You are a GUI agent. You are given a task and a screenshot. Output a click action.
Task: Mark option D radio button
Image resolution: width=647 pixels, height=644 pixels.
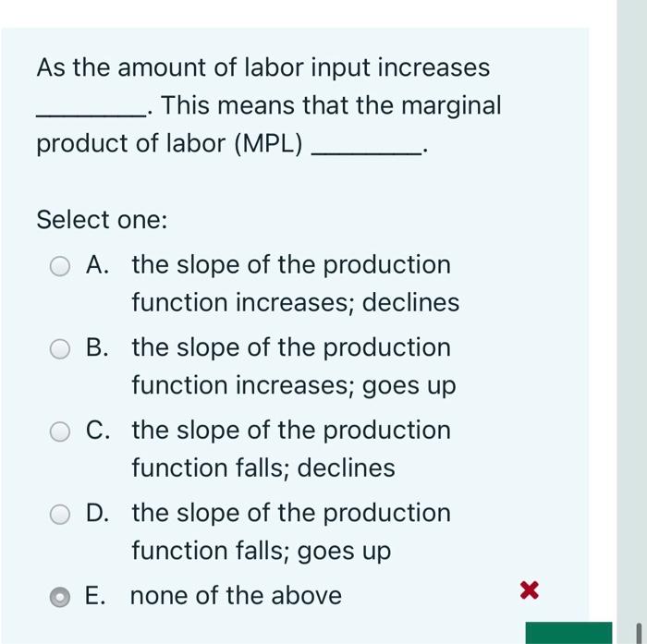[x=60, y=515]
